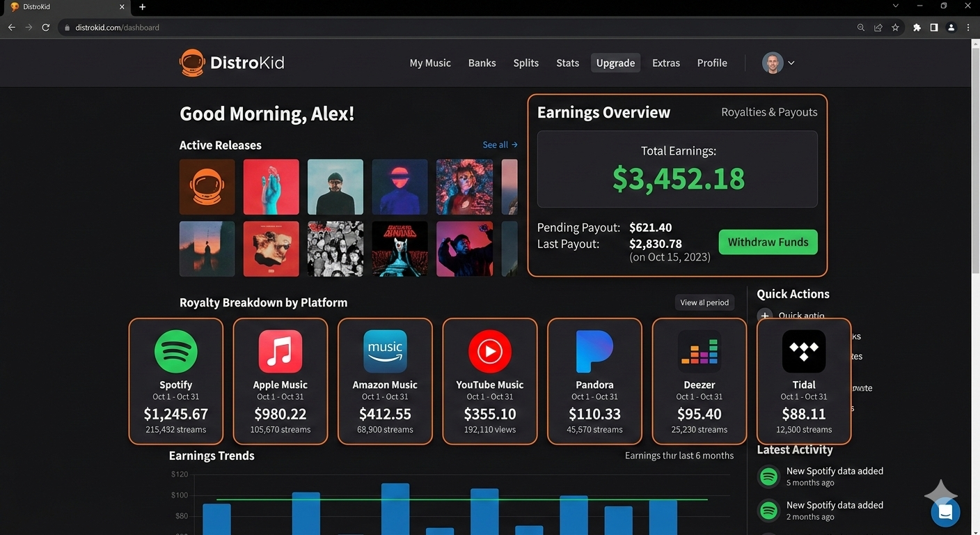980x535 pixels.
Task: Switch to Royalties & Payouts view
Action: (768, 112)
